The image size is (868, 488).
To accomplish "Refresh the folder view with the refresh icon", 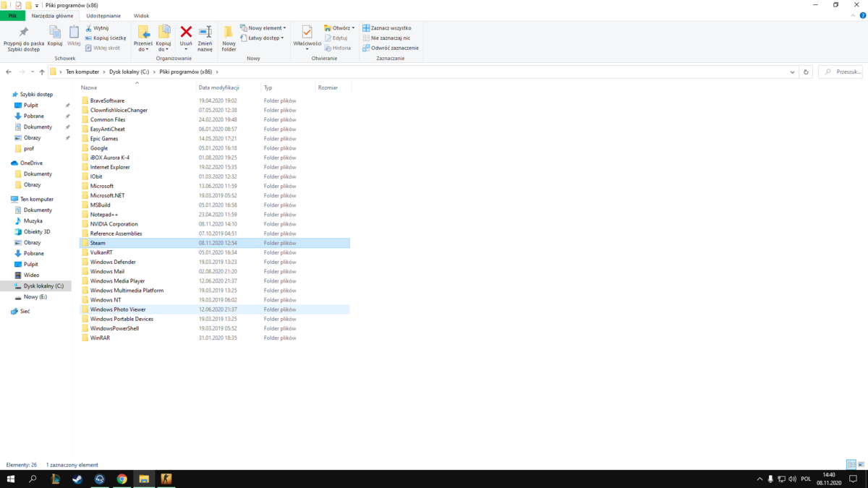I will tap(806, 72).
